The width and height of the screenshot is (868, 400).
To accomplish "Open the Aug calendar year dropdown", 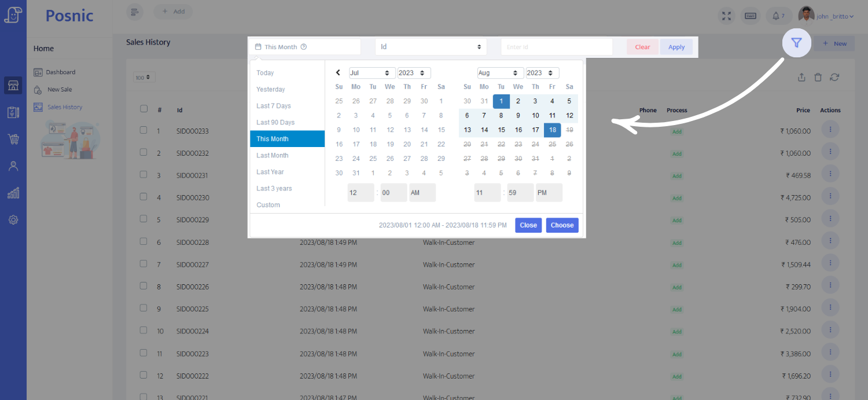I will coord(542,73).
